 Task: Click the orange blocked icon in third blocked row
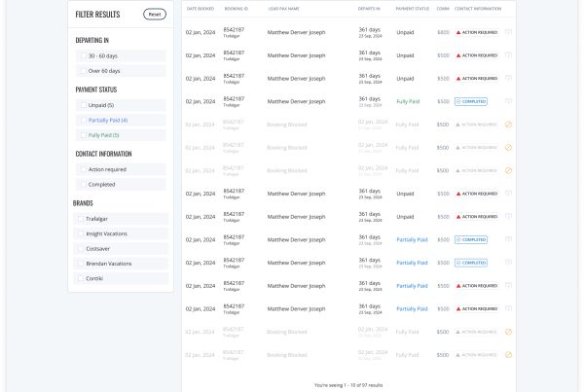pyautogui.click(x=508, y=170)
